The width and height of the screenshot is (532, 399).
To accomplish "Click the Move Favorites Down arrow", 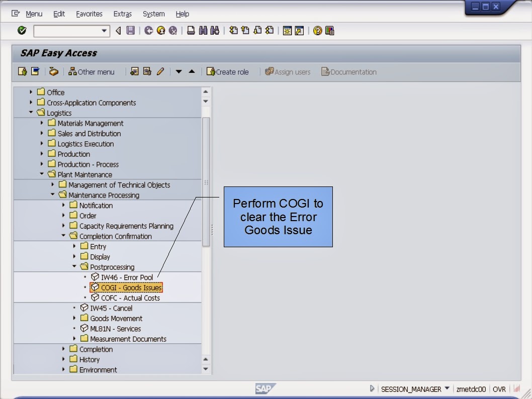I will click(x=179, y=71).
